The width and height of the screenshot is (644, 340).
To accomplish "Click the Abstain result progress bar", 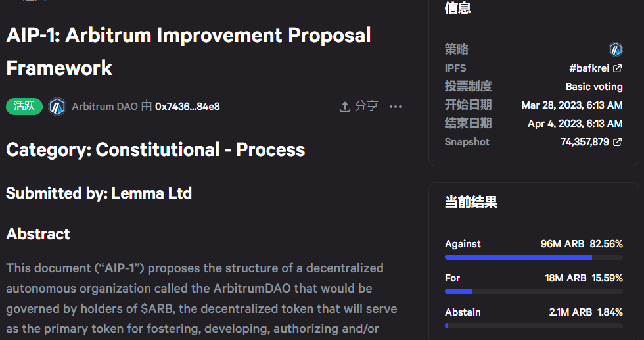I will pos(534,326).
